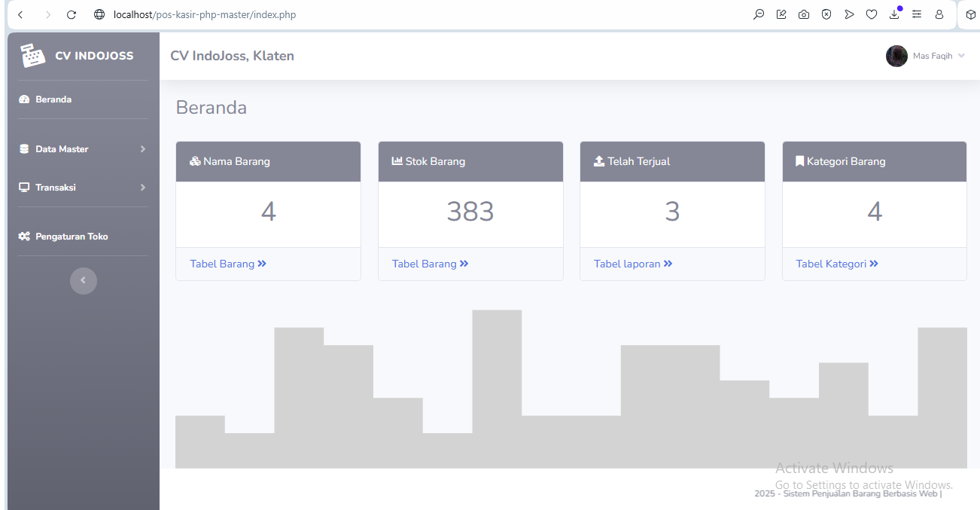This screenshot has width=980, height=510.
Task: Open the browser easy setup sliders icon
Action: (917, 14)
